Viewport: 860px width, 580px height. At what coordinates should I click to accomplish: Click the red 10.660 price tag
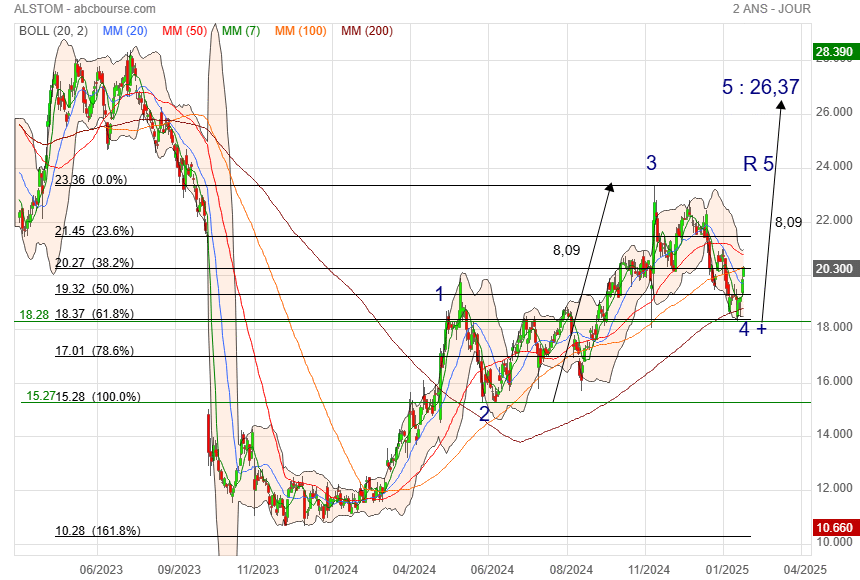[x=834, y=527]
